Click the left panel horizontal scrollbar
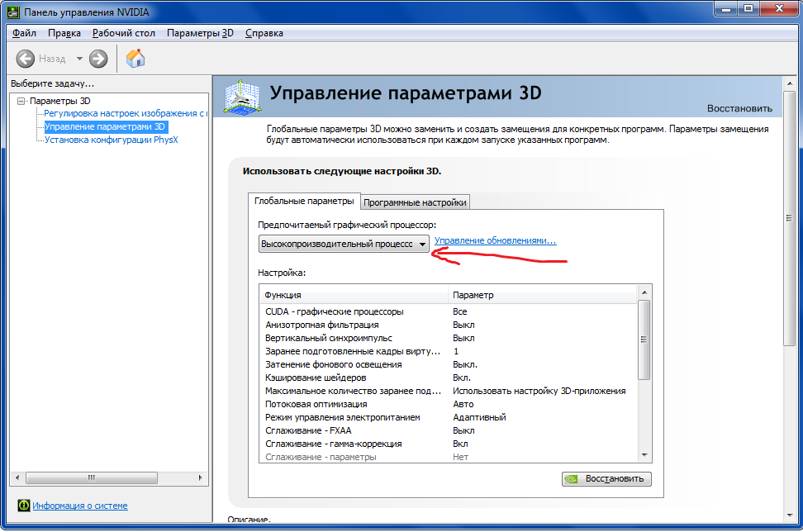The image size is (803, 532). click(107, 478)
